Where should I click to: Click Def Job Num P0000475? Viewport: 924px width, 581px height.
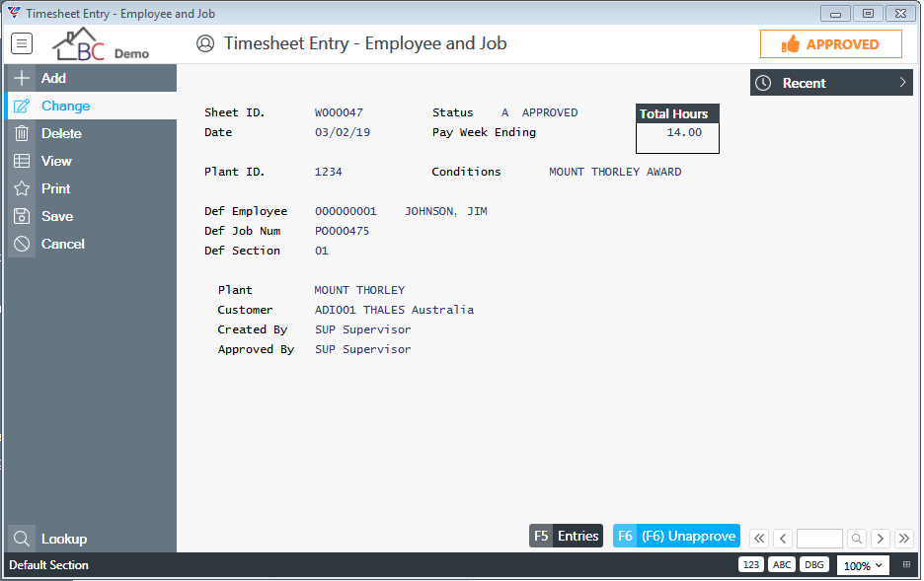pos(342,231)
